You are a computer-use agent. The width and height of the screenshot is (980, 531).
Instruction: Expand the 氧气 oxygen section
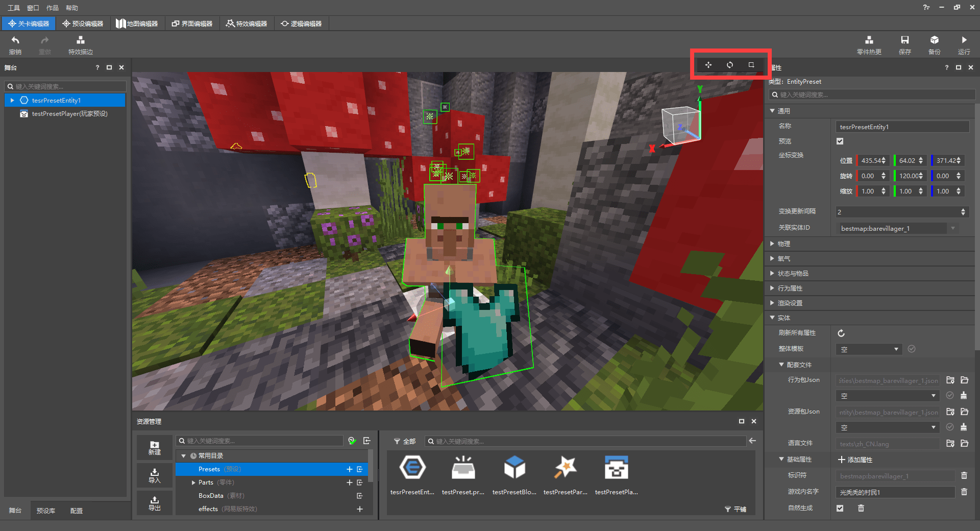[x=772, y=259]
